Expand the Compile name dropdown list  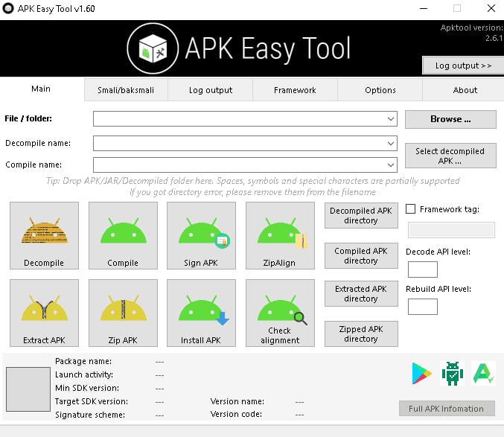click(391, 165)
